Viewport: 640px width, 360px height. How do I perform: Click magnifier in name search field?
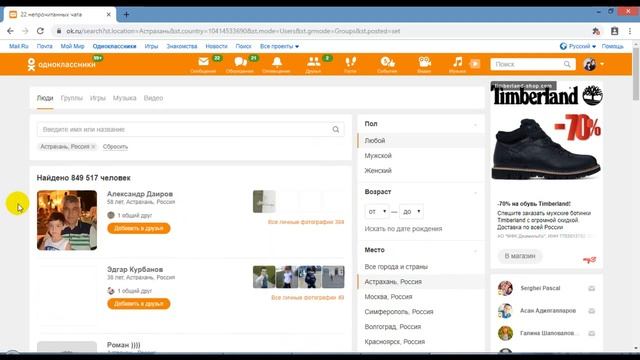coord(336,129)
